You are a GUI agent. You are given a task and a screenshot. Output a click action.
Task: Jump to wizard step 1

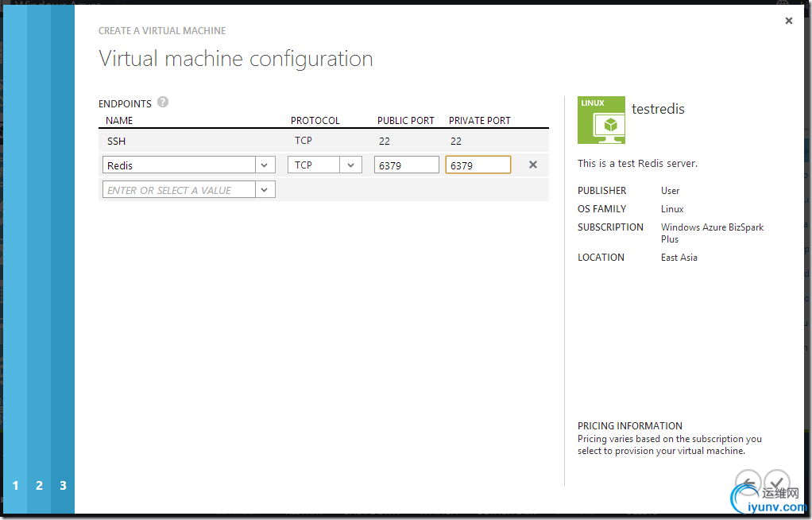point(16,486)
